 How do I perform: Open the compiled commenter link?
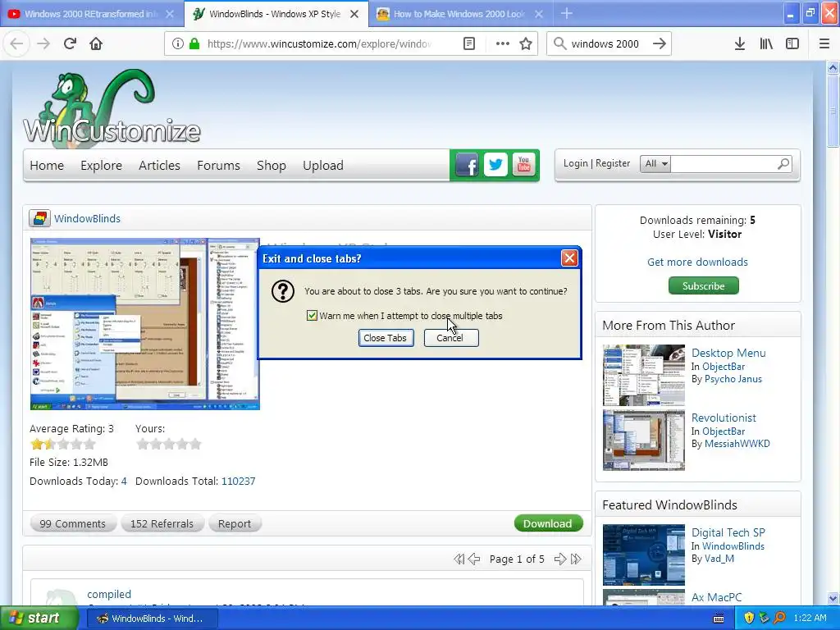109,594
